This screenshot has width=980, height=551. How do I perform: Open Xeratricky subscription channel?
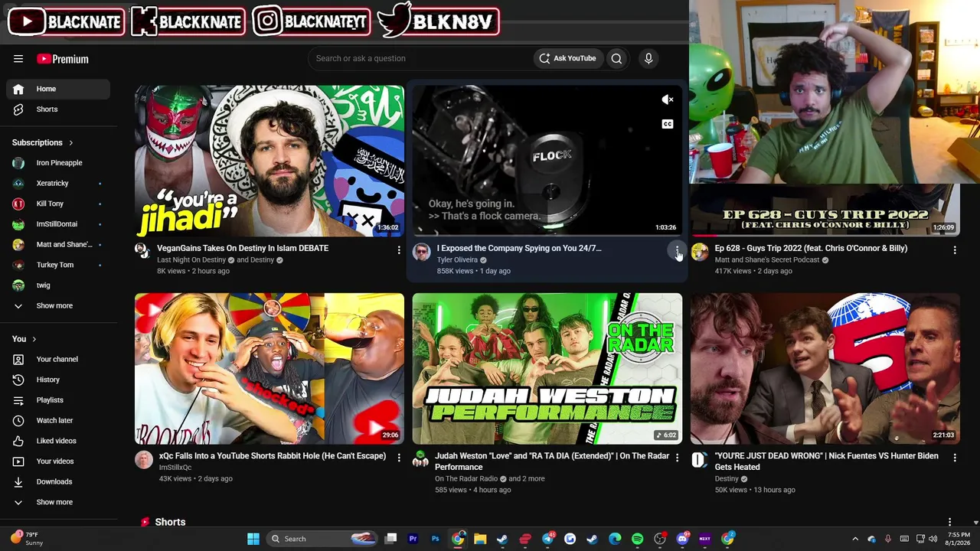point(58,184)
